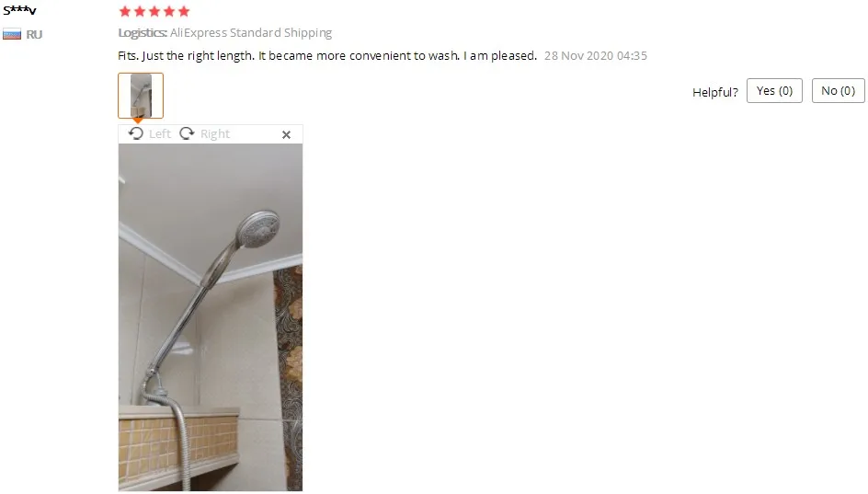868x494 pixels.
Task: Click the first rating star
Action: (x=125, y=11)
